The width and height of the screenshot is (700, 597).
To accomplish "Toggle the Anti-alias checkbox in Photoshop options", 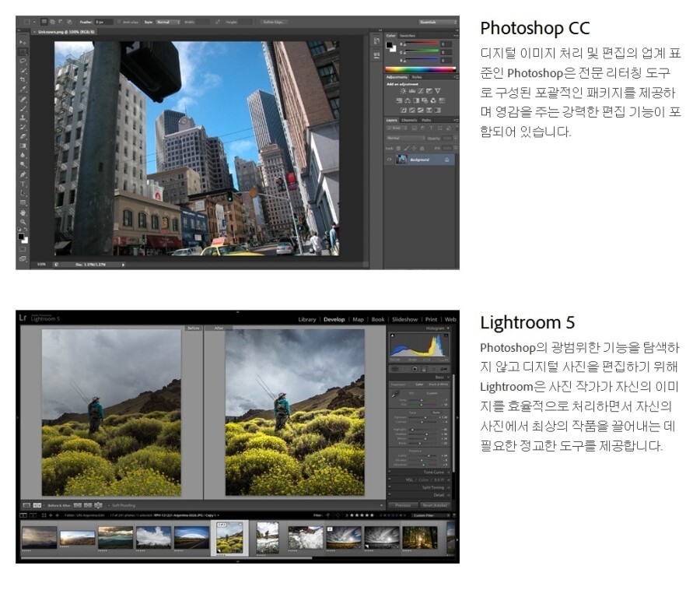I will 119,22.
